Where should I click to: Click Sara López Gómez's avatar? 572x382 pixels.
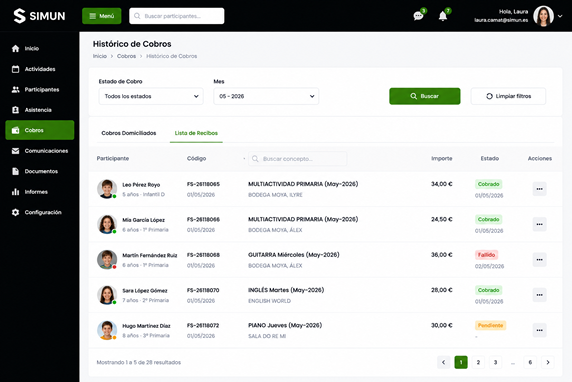(107, 295)
